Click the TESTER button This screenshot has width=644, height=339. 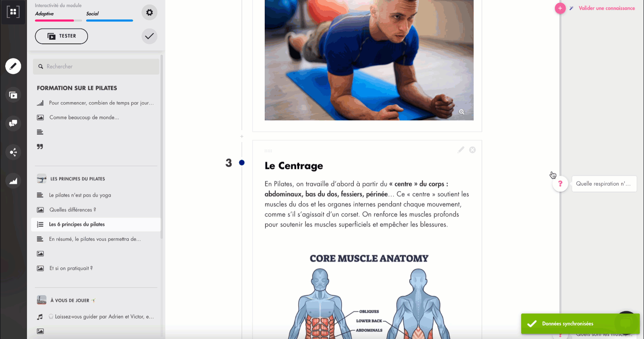(x=61, y=36)
